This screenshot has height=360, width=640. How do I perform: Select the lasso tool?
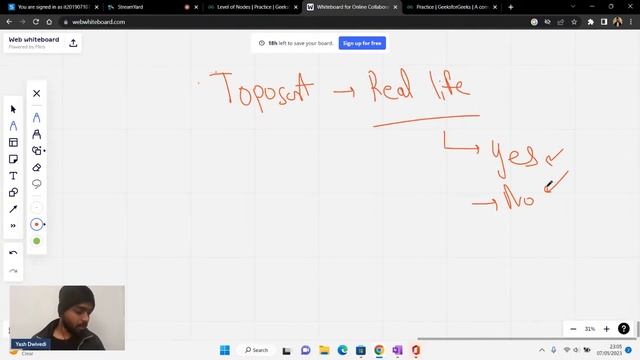[x=36, y=184]
